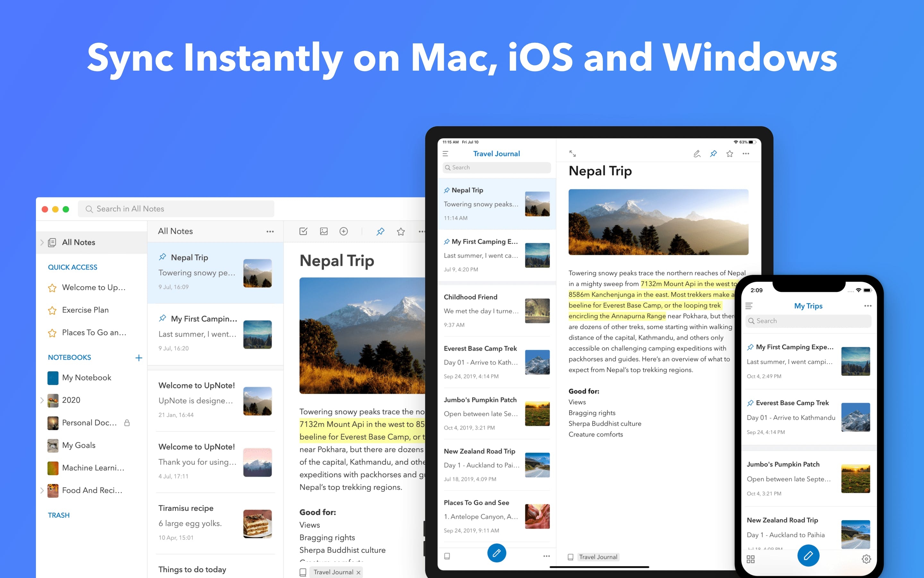The height and width of the screenshot is (578, 924).
Task: Click the Travel Journal tag on iPad editor
Action: click(598, 557)
